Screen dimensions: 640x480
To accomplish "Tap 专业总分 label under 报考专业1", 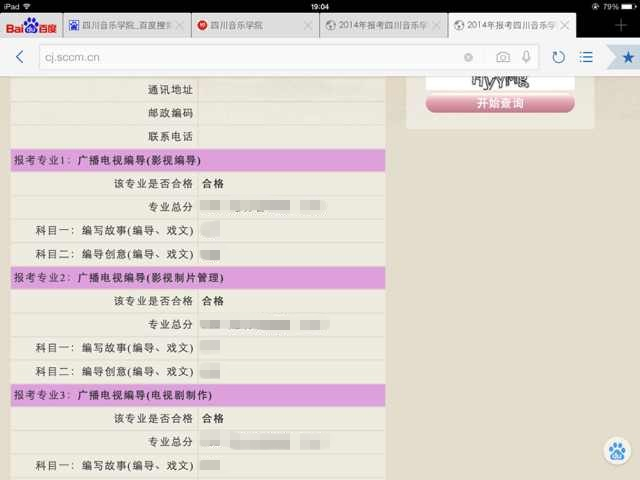I will click(x=170, y=207).
